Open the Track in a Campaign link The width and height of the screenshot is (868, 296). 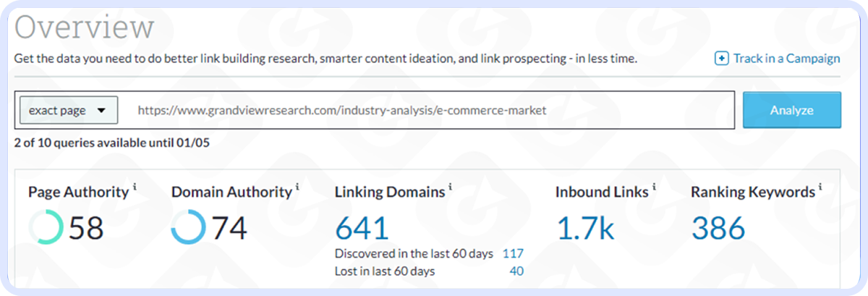click(x=786, y=59)
